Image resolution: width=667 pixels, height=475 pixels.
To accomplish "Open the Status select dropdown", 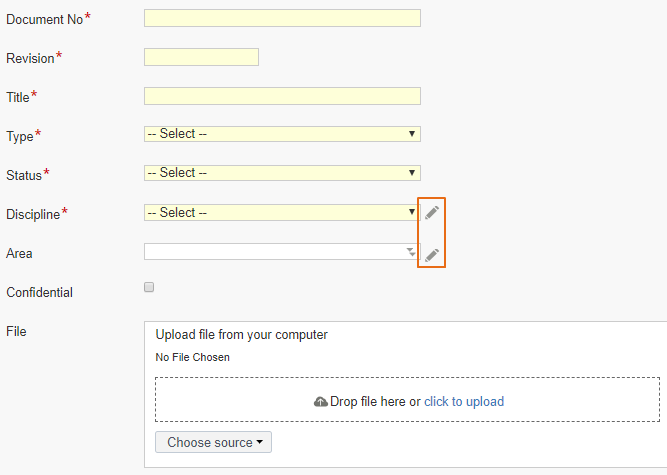I will [282, 173].
